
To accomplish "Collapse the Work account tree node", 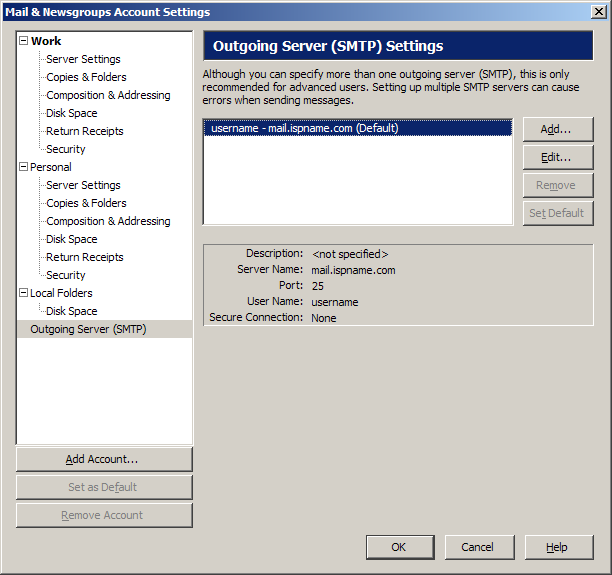I will coord(24,41).
